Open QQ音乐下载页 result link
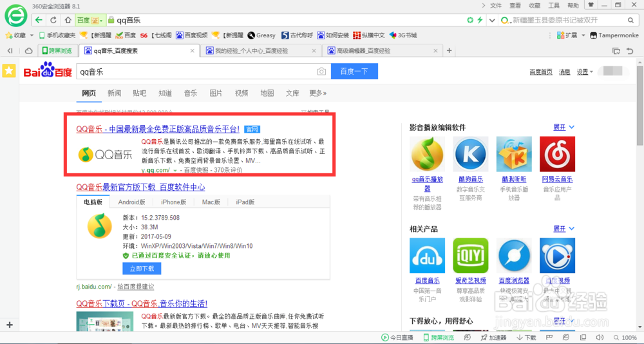Screen dimensions: 644x344 pyautogui.click(x=142, y=304)
